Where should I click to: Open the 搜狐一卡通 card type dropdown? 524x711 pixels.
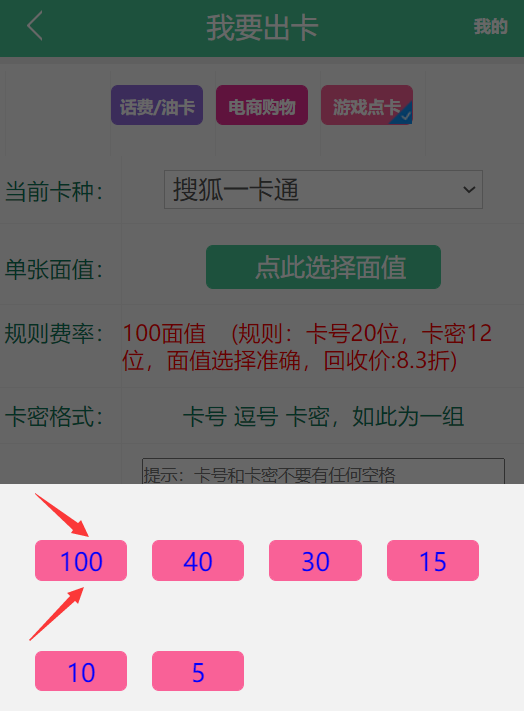[323, 190]
